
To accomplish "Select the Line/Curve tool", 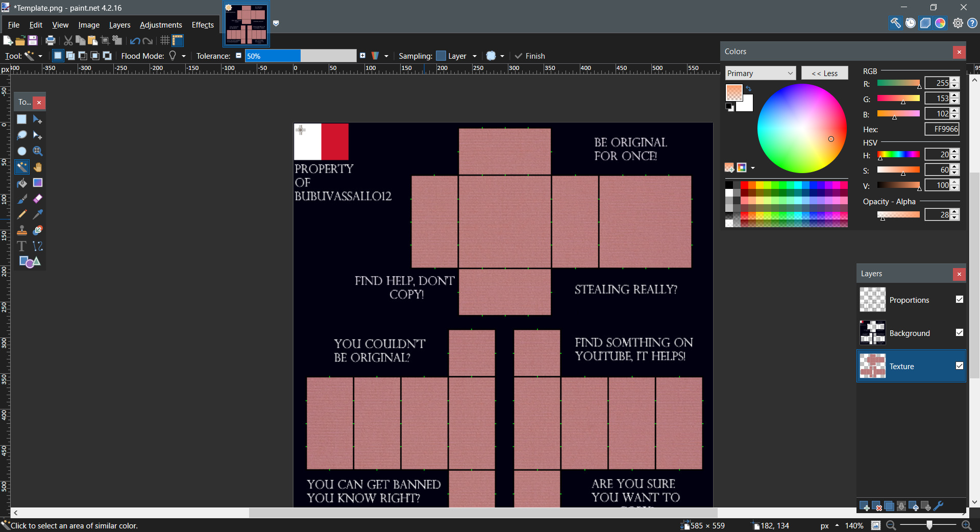I will click(x=38, y=246).
